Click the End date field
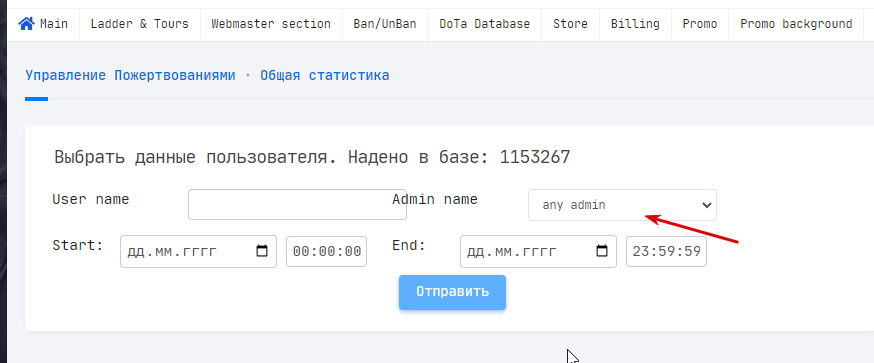Image resolution: width=874 pixels, height=363 pixels. pos(538,251)
